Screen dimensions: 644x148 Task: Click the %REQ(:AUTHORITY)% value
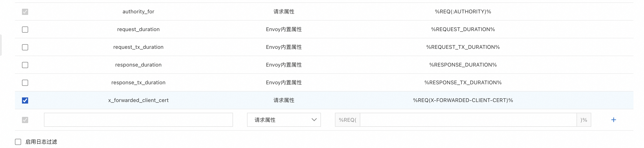[463, 12]
